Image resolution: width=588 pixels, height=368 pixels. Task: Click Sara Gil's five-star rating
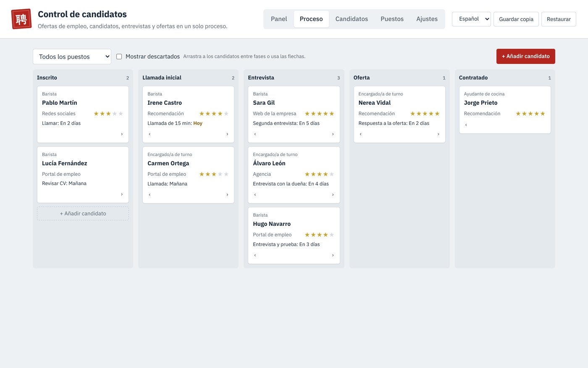(x=319, y=114)
